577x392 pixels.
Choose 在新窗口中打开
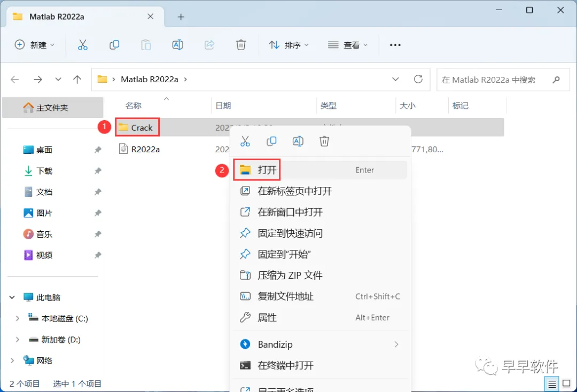[320, 212]
